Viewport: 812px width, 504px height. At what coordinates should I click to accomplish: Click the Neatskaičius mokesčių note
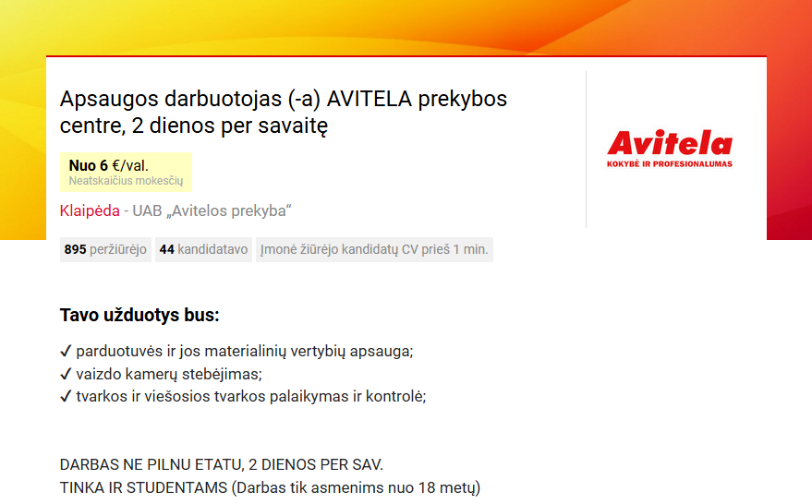pos(126,181)
